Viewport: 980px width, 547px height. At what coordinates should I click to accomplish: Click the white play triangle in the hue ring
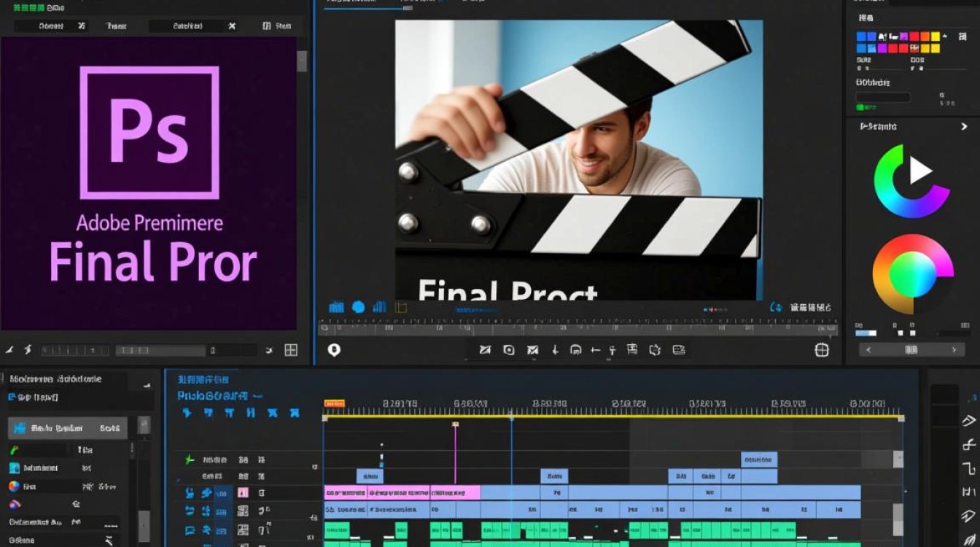click(x=920, y=171)
